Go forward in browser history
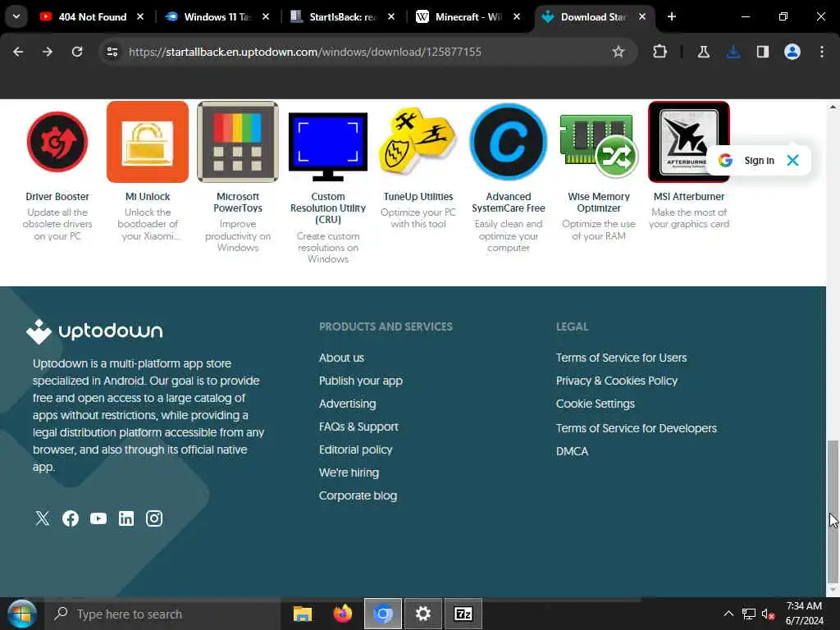This screenshot has height=630, width=840. tap(47, 52)
